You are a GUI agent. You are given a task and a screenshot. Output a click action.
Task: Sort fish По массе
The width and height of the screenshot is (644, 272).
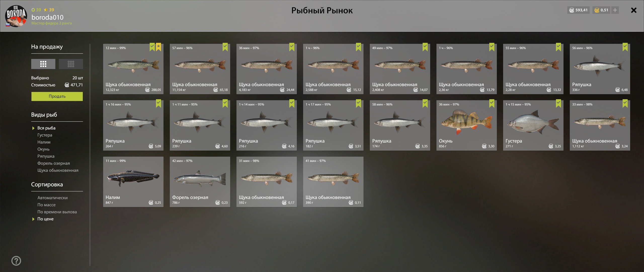(47, 205)
